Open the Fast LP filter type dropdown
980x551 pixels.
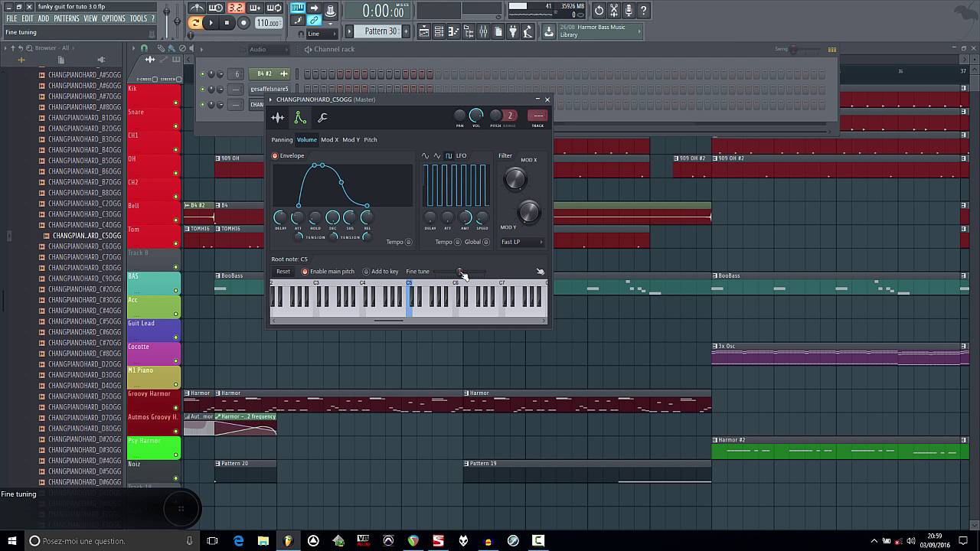click(521, 242)
